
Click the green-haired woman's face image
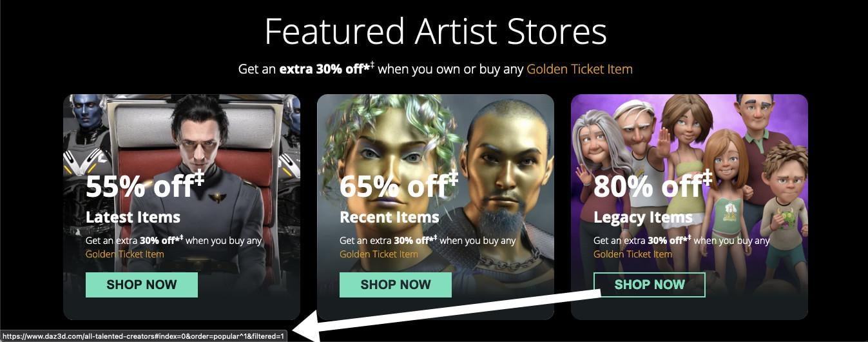[387, 142]
